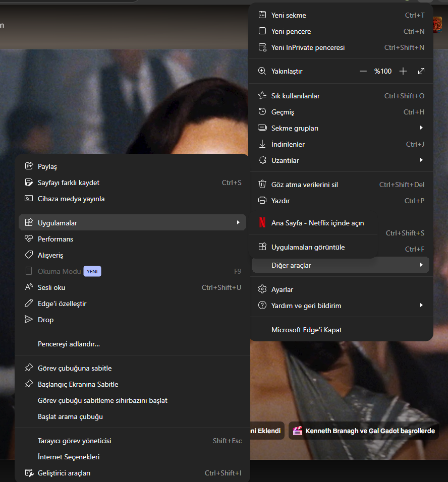
Task: Expand the Uzantılar submenu arrow
Action: pyautogui.click(x=421, y=160)
